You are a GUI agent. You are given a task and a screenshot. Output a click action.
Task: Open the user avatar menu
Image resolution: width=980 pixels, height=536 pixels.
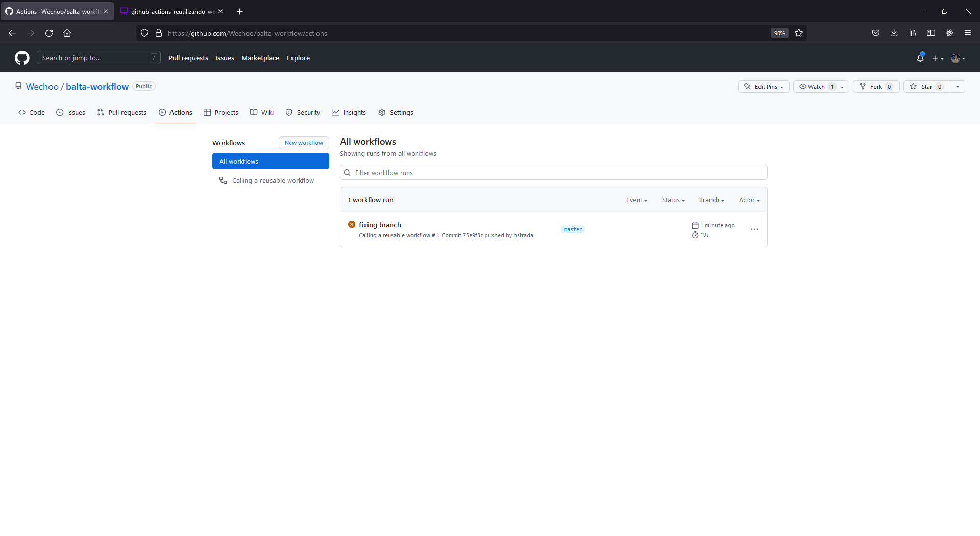[958, 58]
